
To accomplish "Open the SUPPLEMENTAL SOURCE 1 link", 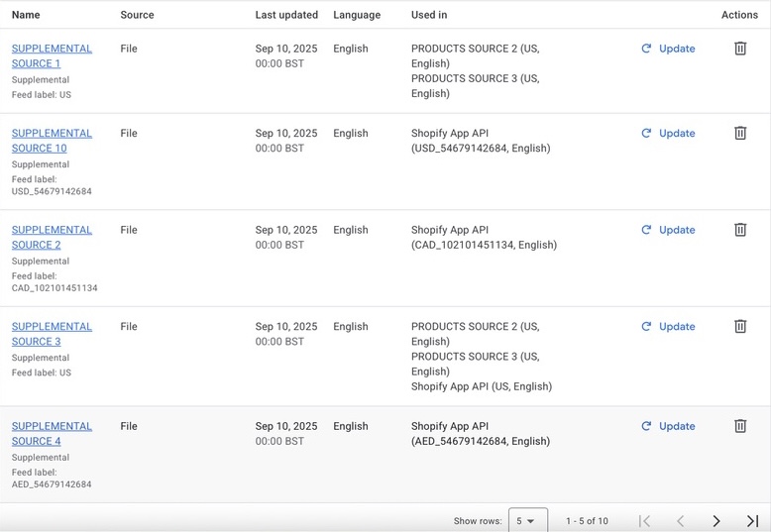I will pos(52,55).
